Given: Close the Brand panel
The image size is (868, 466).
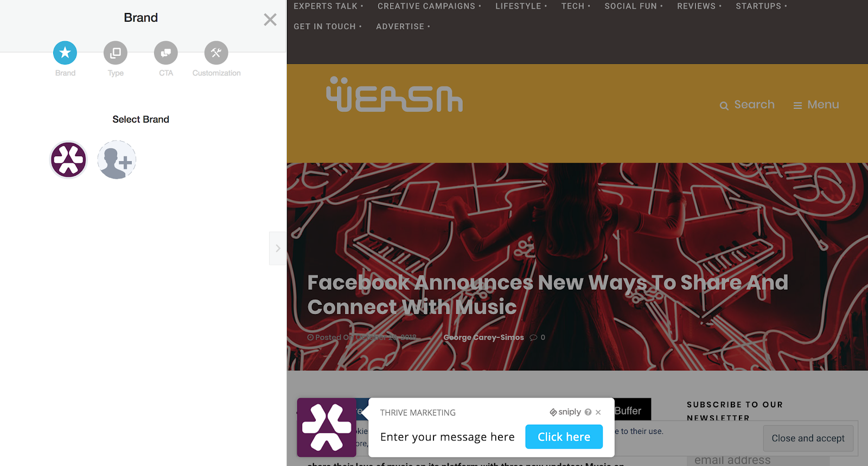Looking at the screenshot, I should pyautogui.click(x=270, y=20).
